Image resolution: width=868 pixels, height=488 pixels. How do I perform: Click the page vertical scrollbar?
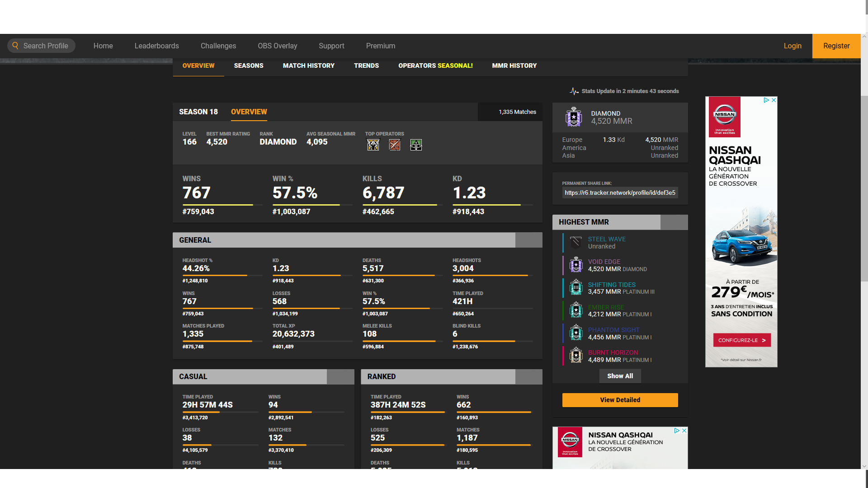(864, 189)
